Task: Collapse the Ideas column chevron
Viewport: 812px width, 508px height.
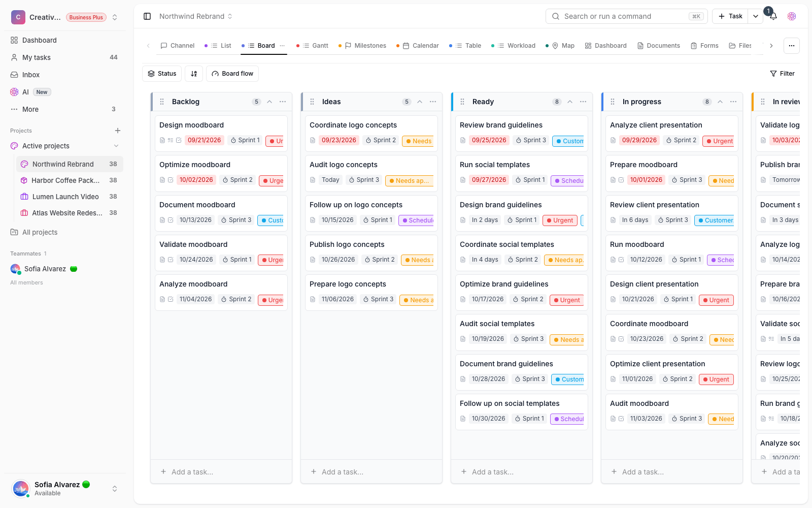Action: pos(420,102)
